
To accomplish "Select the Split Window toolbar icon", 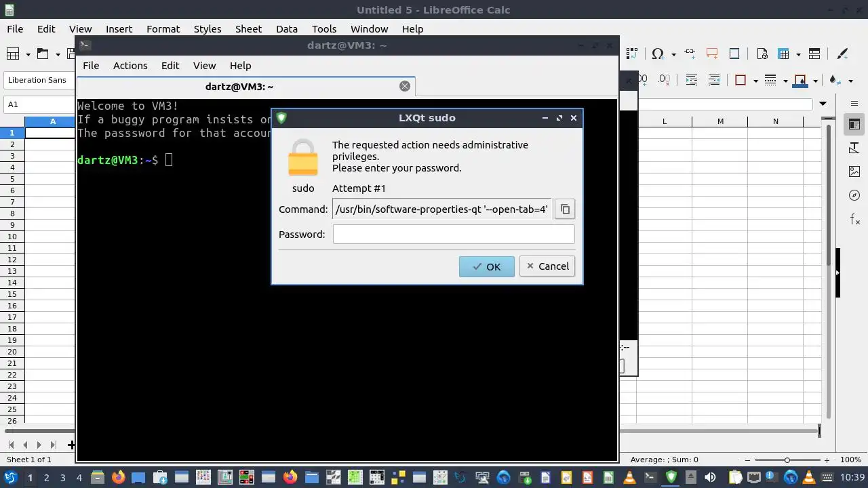I will click(814, 54).
